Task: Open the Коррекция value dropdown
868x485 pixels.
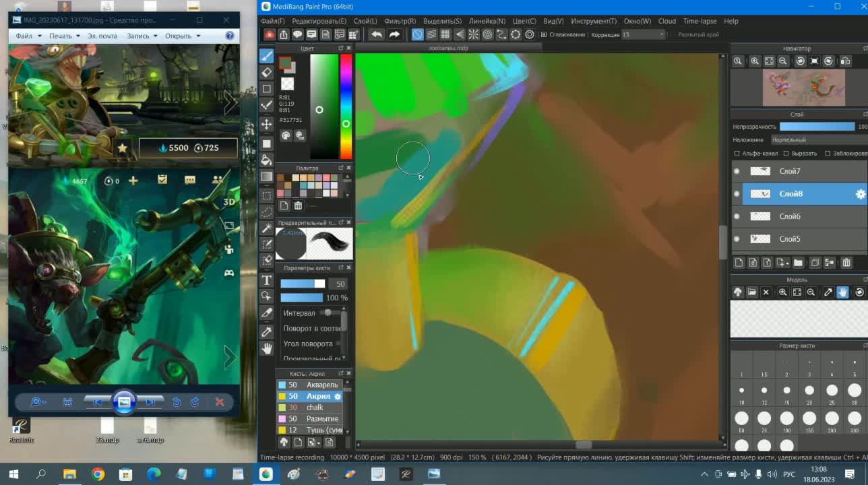Action: (x=661, y=34)
